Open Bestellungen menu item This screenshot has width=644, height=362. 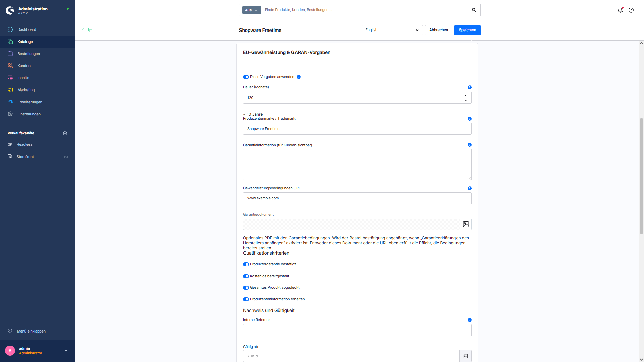(x=38, y=54)
